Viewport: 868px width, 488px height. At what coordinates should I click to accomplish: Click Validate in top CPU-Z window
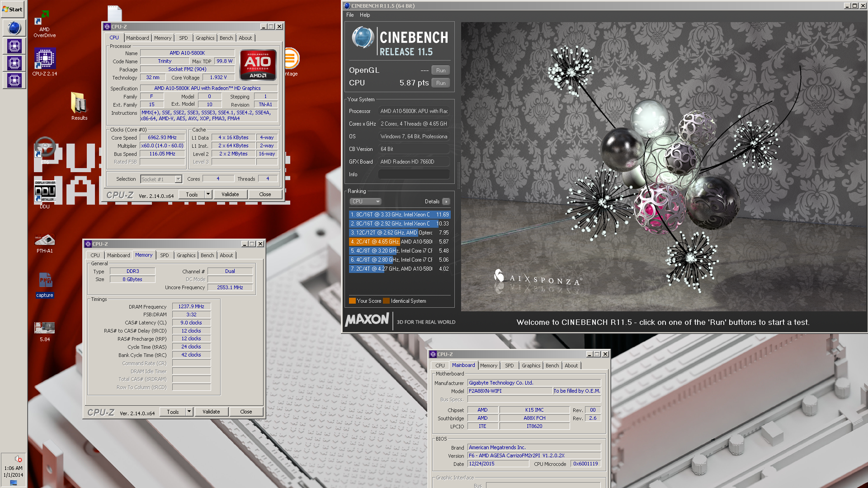point(230,194)
